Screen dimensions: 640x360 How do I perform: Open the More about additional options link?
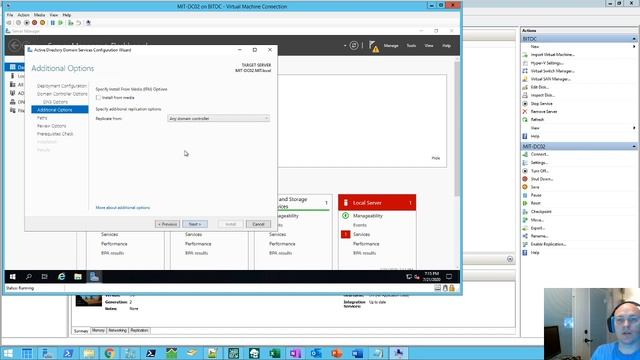pos(122,208)
